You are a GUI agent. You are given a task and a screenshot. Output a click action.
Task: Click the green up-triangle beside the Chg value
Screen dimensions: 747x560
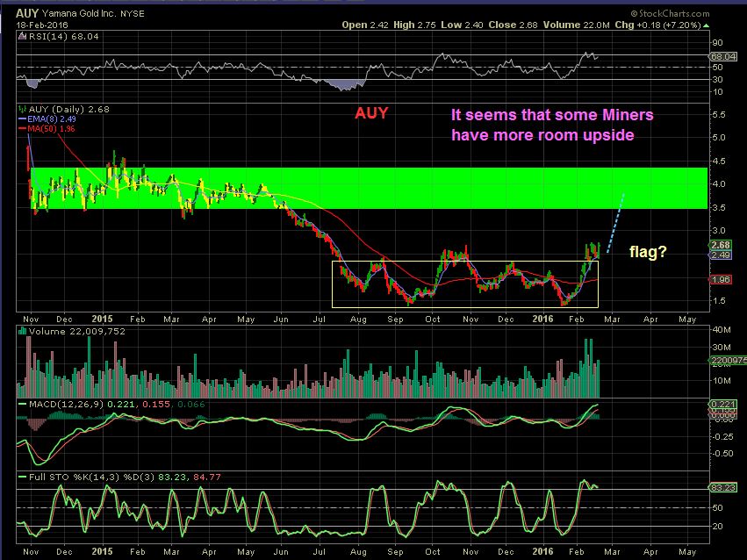click(x=706, y=25)
